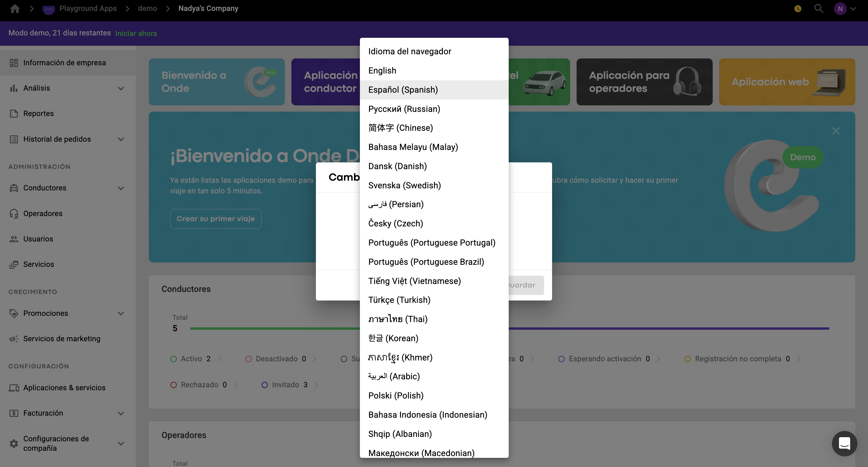This screenshot has width=868, height=467.
Task: Open search with the magnifier icon
Action: [x=818, y=9]
